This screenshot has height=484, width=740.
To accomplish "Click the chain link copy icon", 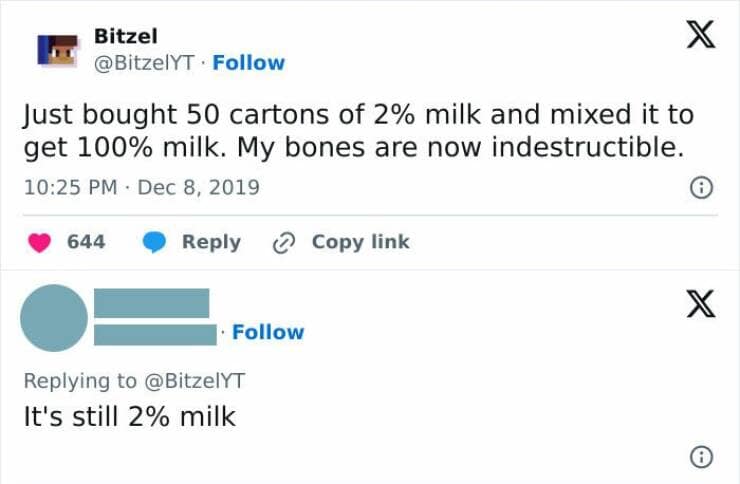I will pyautogui.click(x=286, y=242).
